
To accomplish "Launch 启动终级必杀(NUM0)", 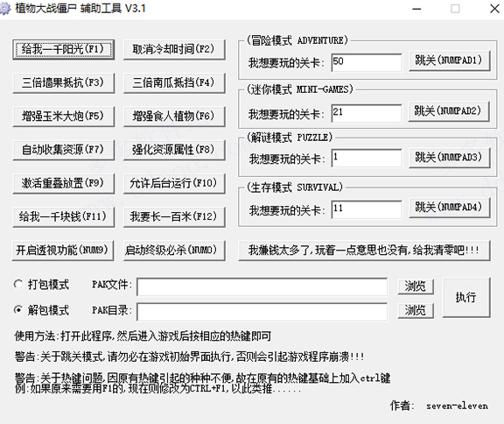I will coord(174,251).
